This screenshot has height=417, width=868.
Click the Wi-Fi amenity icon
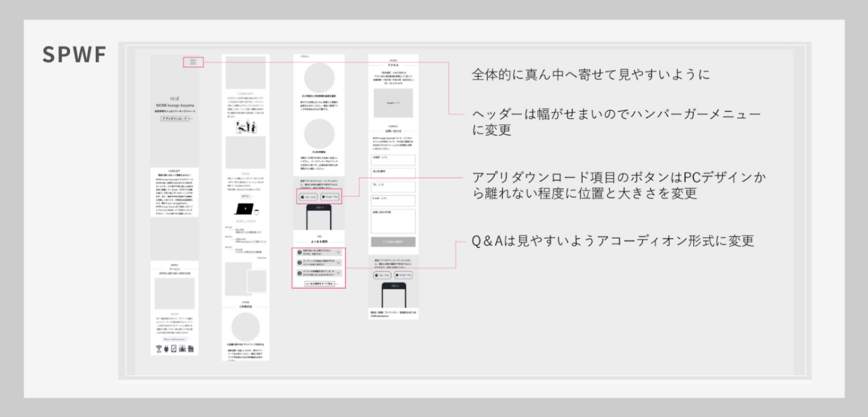[x=159, y=348]
